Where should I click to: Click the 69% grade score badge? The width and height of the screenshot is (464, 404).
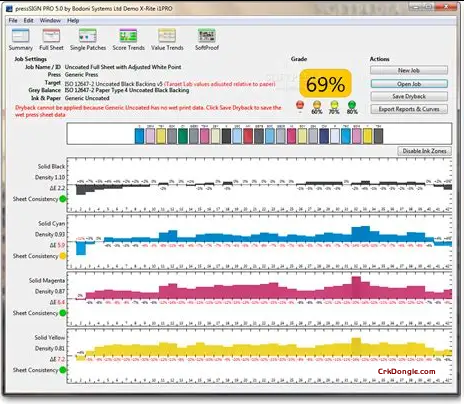tap(325, 84)
